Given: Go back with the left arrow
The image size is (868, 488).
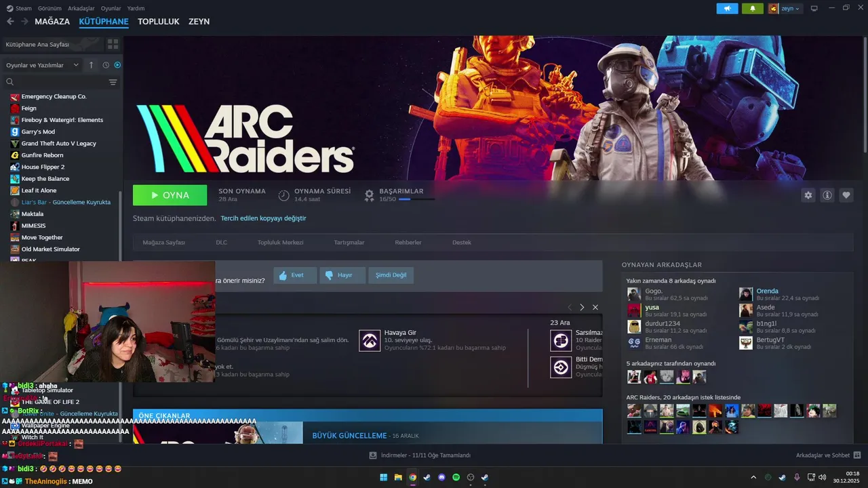Looking at the screenshot, I should (10, 22).
